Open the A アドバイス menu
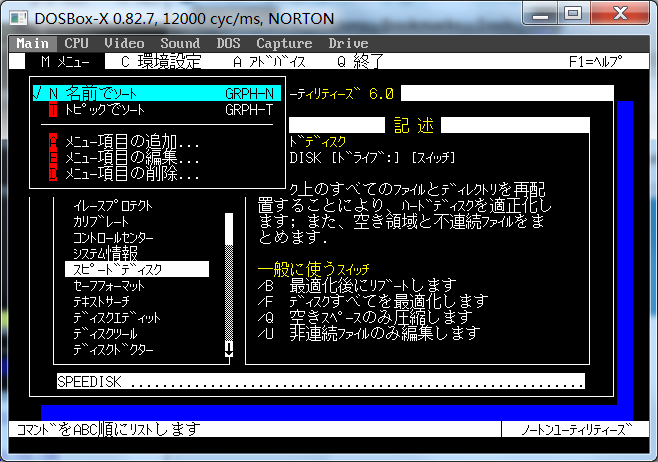Image resolution: width=658 pixels, height=462 pixels. coord(269,62)
